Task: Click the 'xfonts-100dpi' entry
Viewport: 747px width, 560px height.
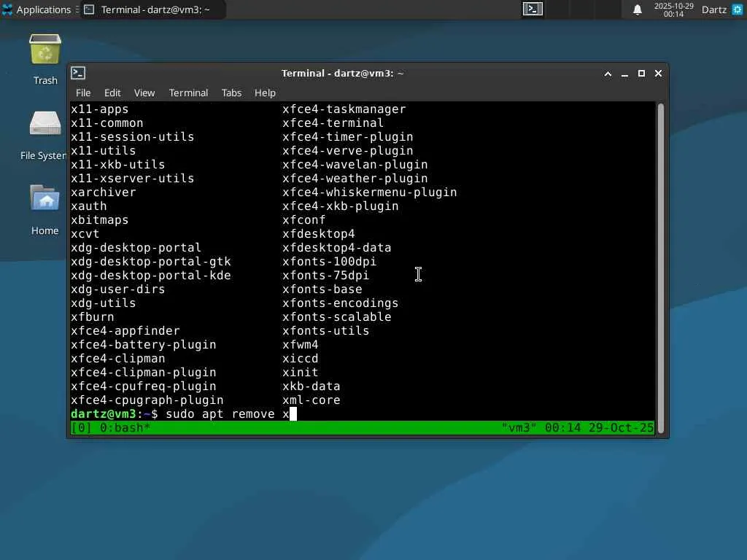Action: 329,262
